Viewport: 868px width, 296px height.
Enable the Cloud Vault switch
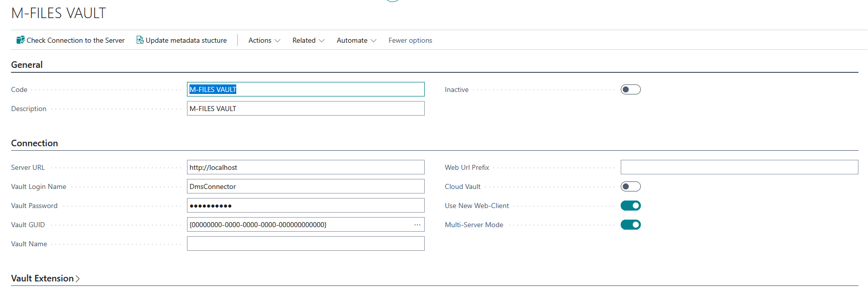631,186
